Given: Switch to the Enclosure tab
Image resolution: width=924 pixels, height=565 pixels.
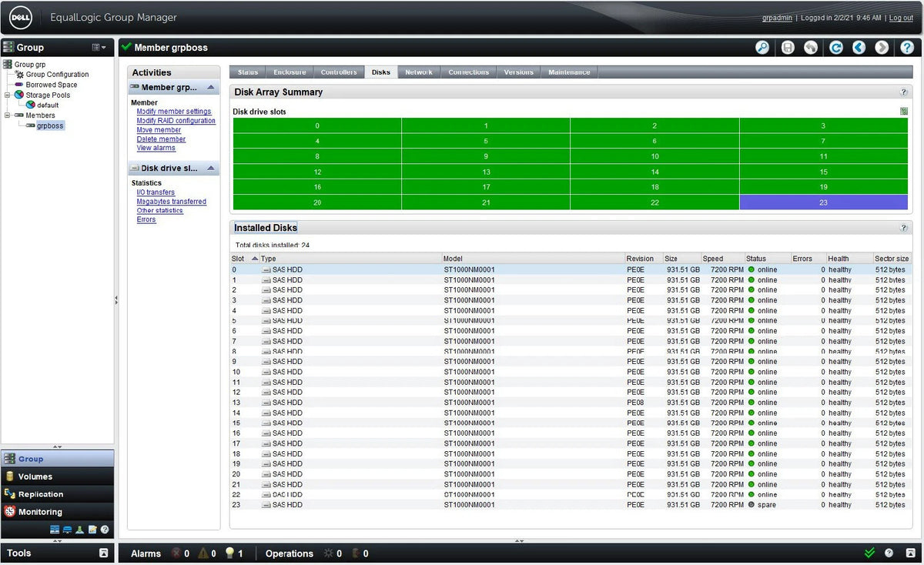Looking at the screenshot, I should point(290,72).
